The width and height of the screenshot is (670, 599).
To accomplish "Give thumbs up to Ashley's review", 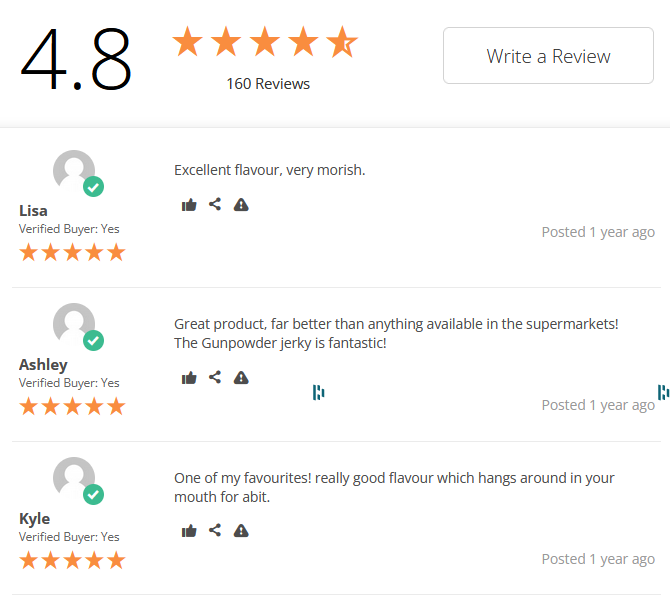I will tap(189, 378).
